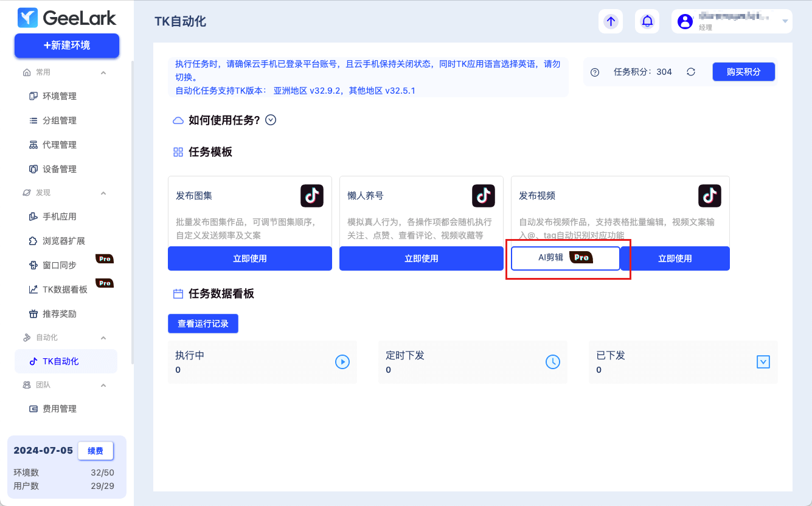
Task: Open the notification bell
Action: pyautogui.click(x=647, y=21)
